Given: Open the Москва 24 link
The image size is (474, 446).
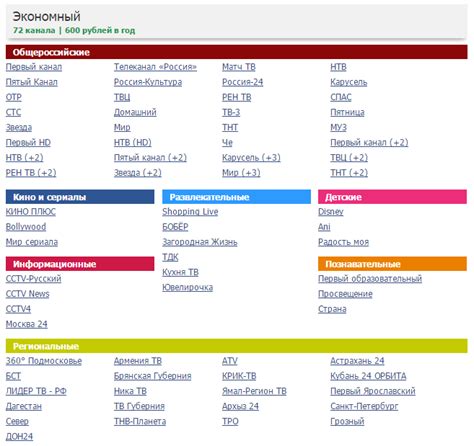Looking at the screenshot, I should (27, 324).
